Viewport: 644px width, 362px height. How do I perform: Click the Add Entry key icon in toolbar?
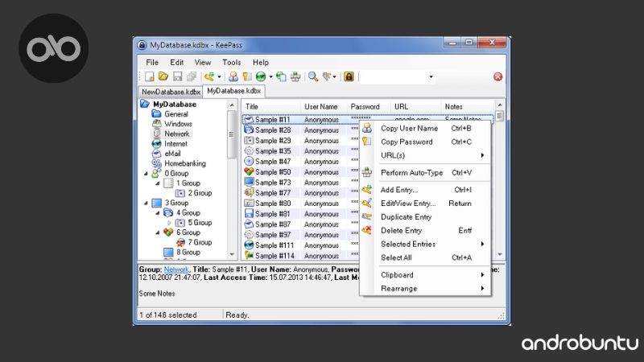tap(209, 76)
